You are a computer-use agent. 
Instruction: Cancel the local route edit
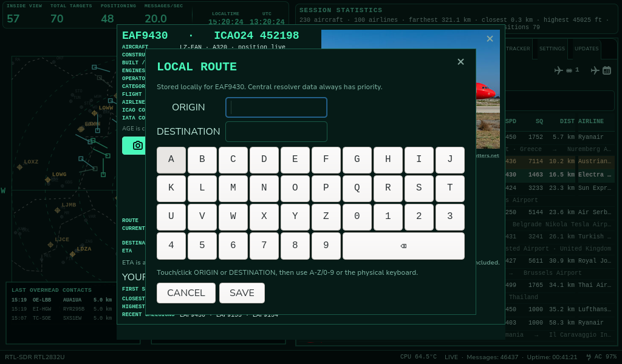point(186,293)
